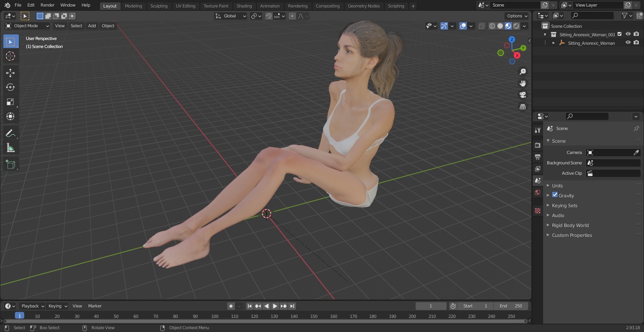Enable the Gravity checkbox
Screen dimensions: 644x332
(x=555, y=195)
